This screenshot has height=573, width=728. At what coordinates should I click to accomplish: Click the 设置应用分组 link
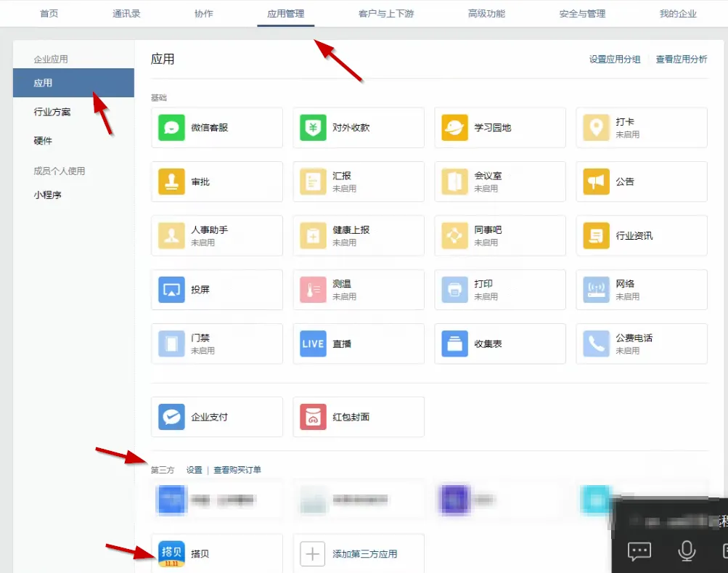615,60
